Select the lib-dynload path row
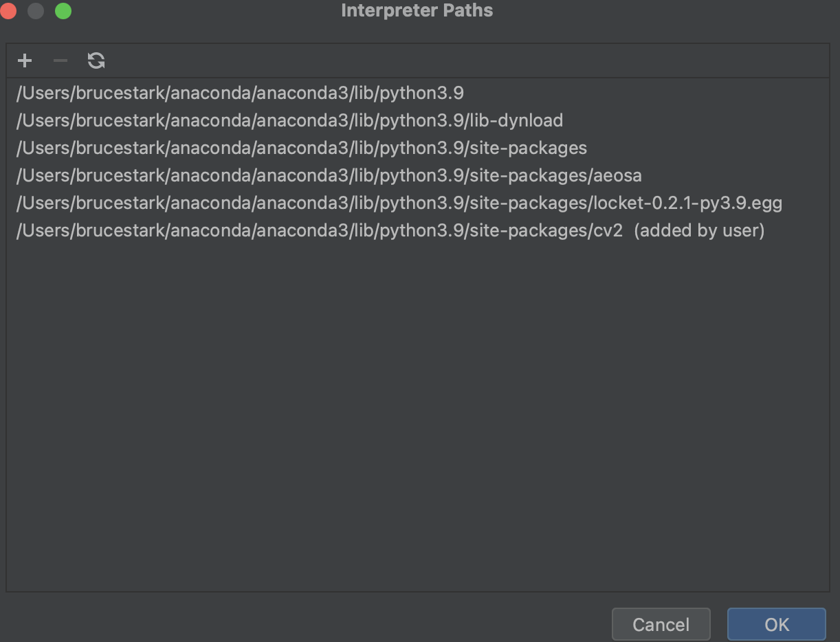 coord(417,120)
